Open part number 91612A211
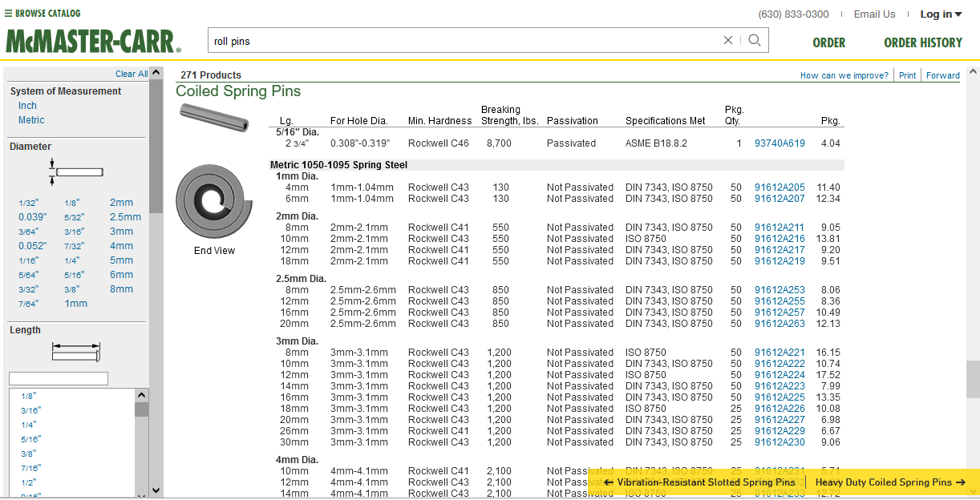This screenshot has height=500, width=980. point(780,228)
